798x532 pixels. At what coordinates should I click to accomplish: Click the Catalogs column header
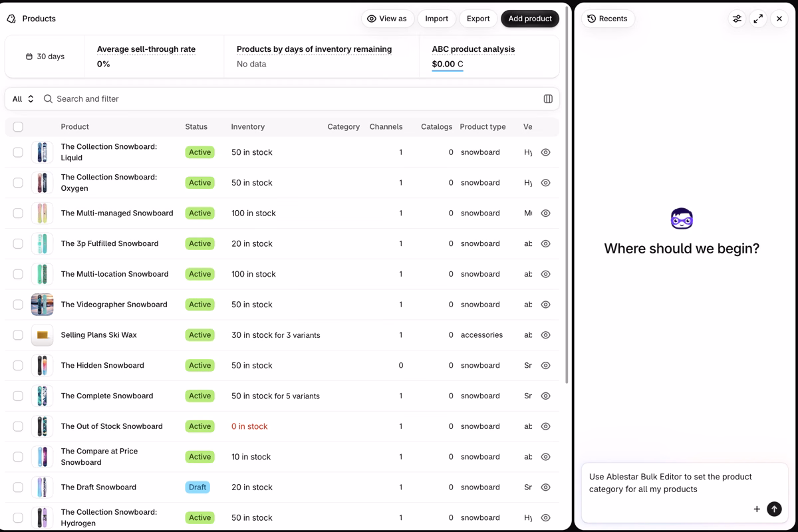[436, 126]
